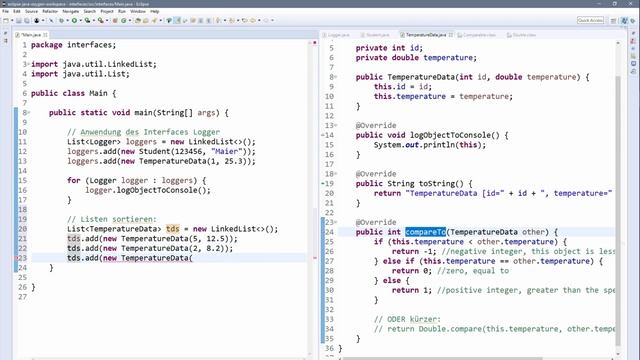
Task: Open the Run configurations dropdown arrow
Action: click(x=80, y=20)
